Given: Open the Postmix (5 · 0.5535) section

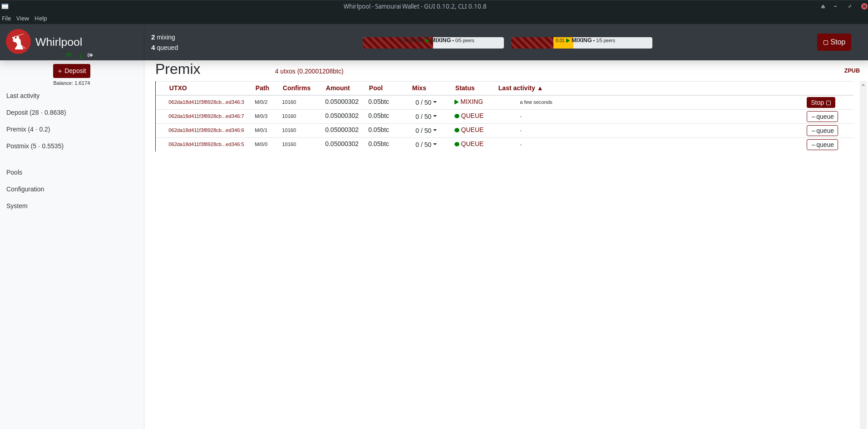Looking at the screenshot, I should 35,146.
